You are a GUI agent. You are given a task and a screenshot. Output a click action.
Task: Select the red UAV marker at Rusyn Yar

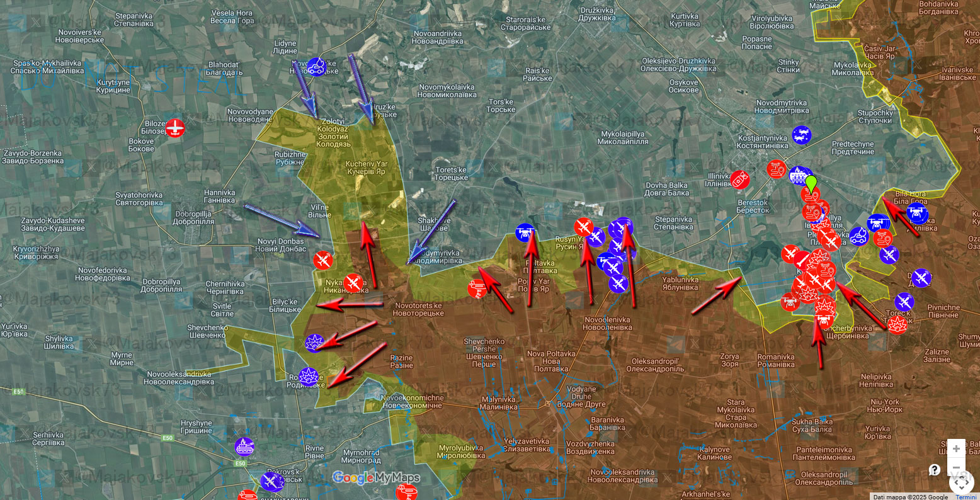(584, 227)
